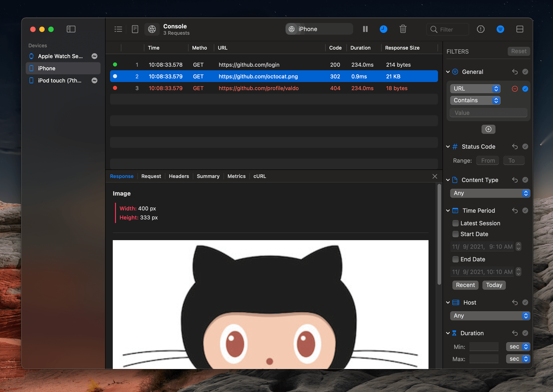Open the Host Any dropdown

pos(490,316)
